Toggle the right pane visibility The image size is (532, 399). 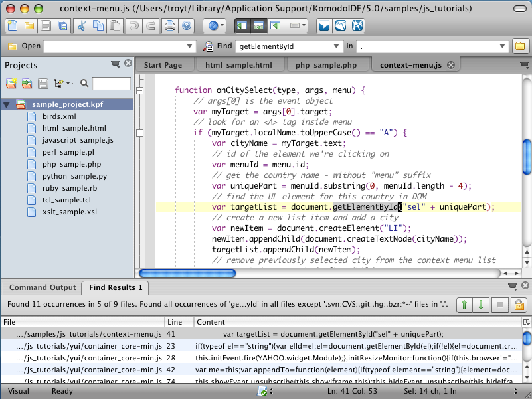click(275, 26)
